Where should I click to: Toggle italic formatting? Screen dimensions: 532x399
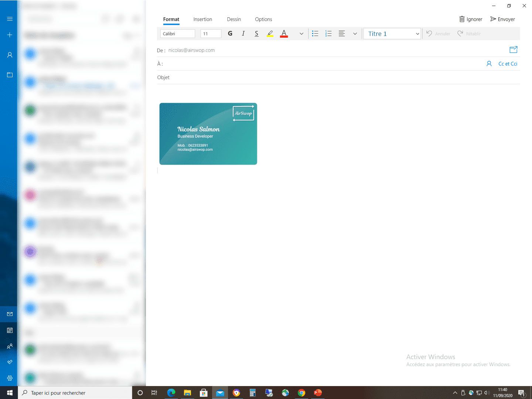click(243, 34)
